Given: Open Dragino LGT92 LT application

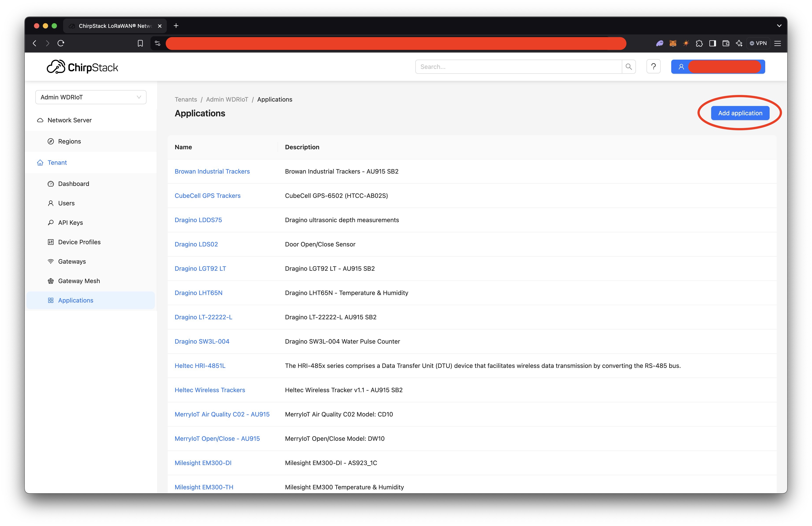Looking at the screenshot, I should tap(200, 268).
